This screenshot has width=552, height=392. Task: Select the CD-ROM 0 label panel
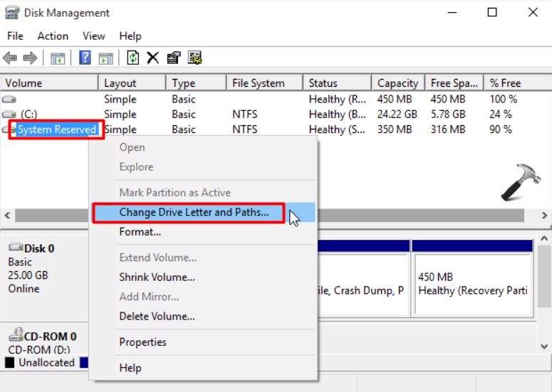[44, 339]
